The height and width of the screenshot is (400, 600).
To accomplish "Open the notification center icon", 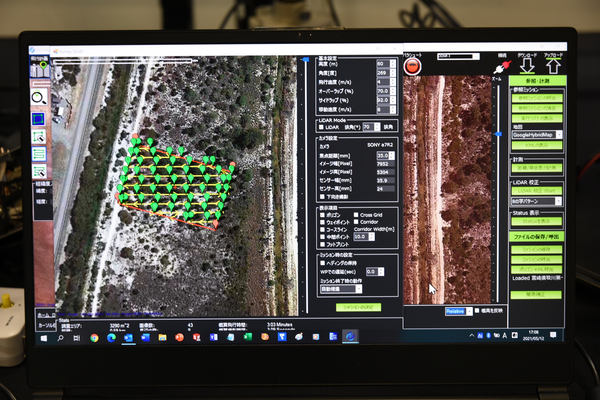I will point(553,335).
